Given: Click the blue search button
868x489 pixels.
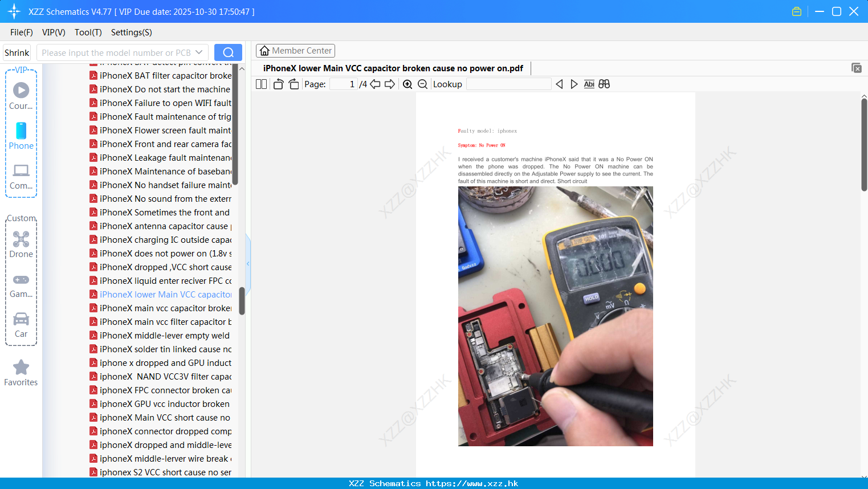Looking at the screenshot, I should click(x=228, y=52).
